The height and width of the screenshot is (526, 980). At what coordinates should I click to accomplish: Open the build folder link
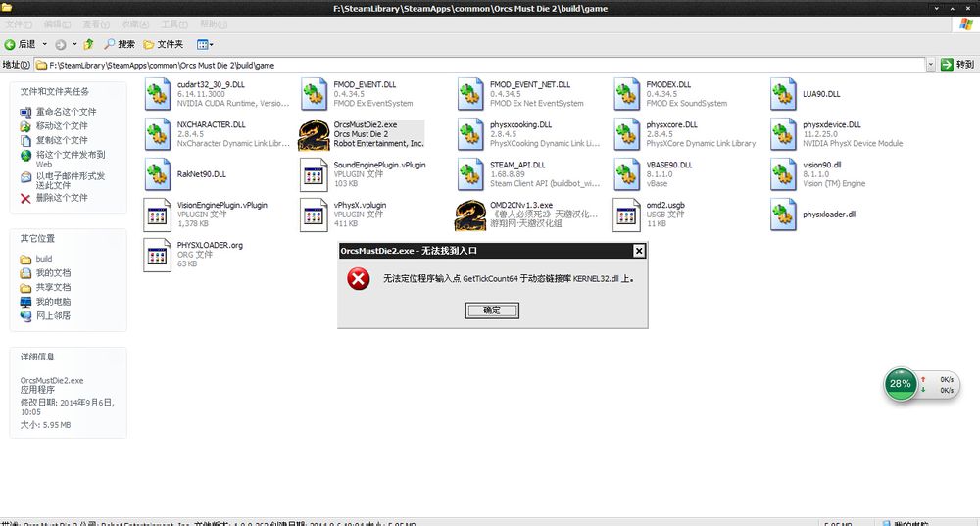click(x=44, y=259)
